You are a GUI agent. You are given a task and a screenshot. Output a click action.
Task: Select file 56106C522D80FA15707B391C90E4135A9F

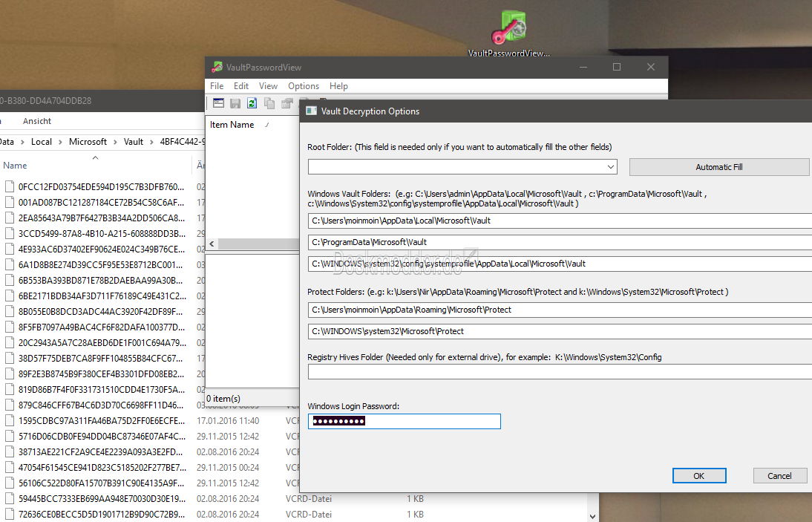(x=101, y=483)
